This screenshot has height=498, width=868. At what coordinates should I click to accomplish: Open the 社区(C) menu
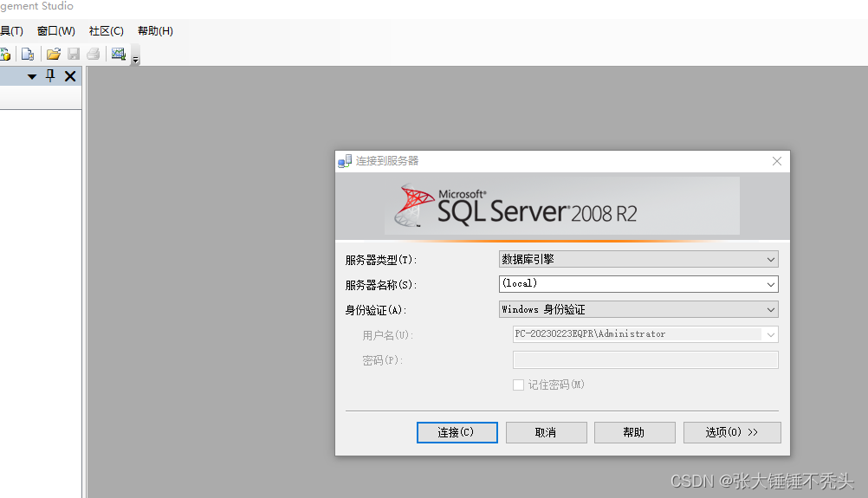(107, 31)
